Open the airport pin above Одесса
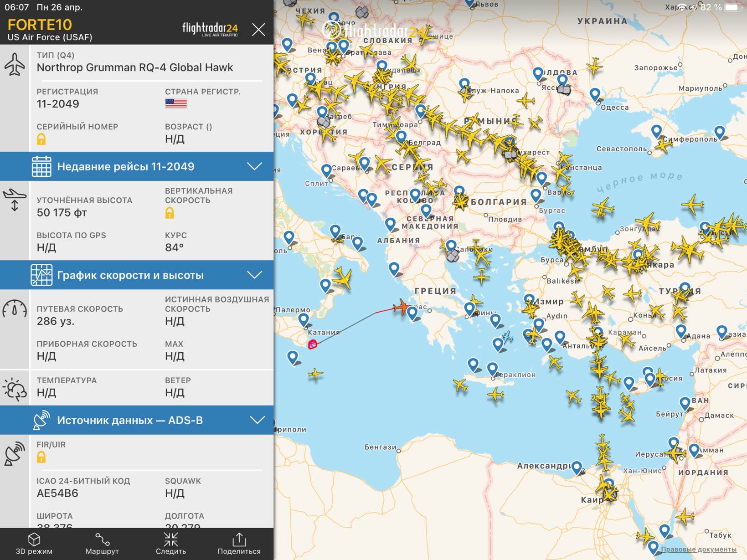747x560 pixels. [595, 96]
